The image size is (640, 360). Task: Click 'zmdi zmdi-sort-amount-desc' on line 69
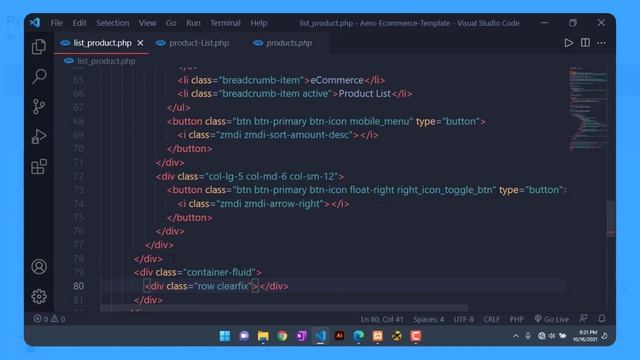pyautogui.click(x=284, y=135)
